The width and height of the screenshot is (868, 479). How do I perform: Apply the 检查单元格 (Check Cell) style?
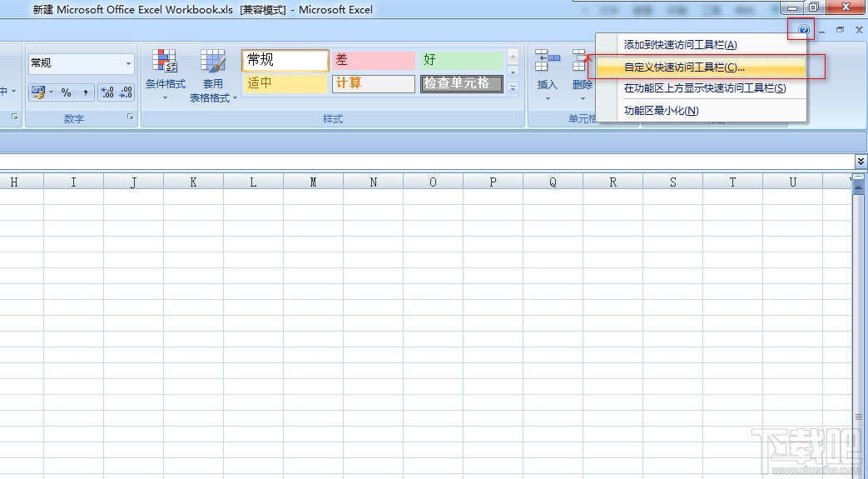click(x=462, y=83)
